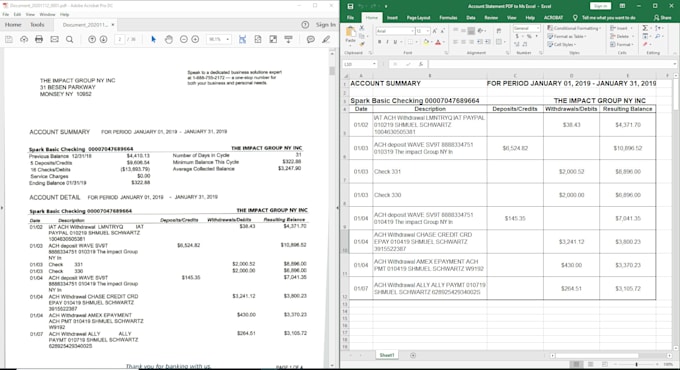The height and width of the screenshot is (370, 680).
Task: Click fit full page icon in Acrobat
Action: [x=258, y=39]
